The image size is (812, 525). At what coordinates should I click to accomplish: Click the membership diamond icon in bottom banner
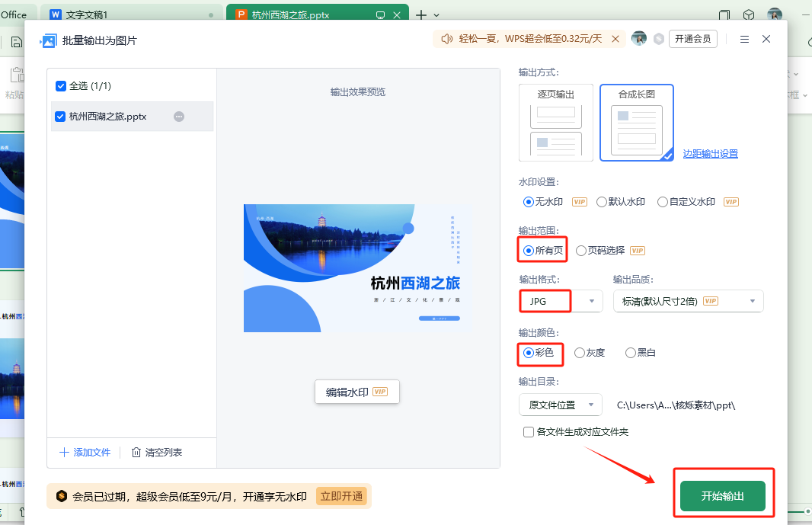point(62,496)
